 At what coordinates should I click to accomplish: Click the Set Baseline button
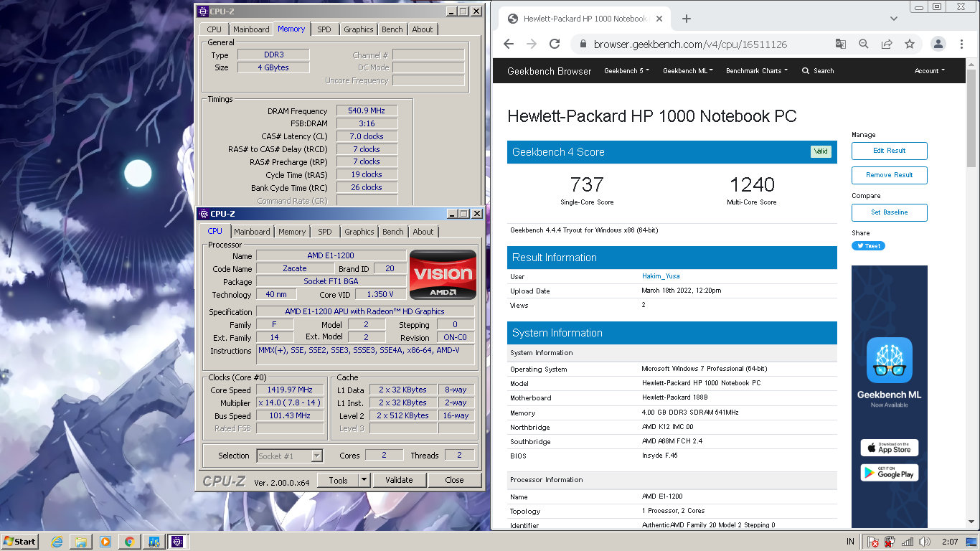pos(889,212)
